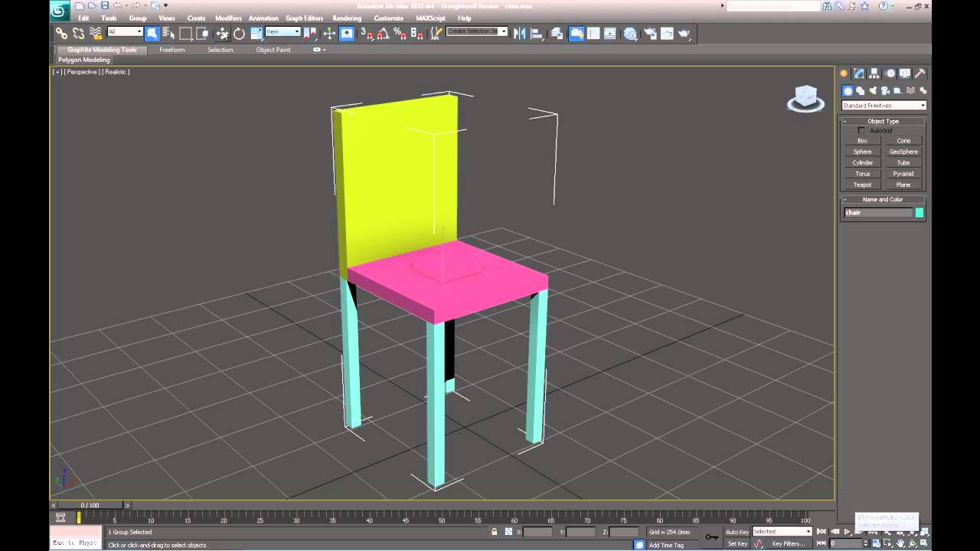
Task: Open the reference coordinate View dropdown
Action: point(283,31)
